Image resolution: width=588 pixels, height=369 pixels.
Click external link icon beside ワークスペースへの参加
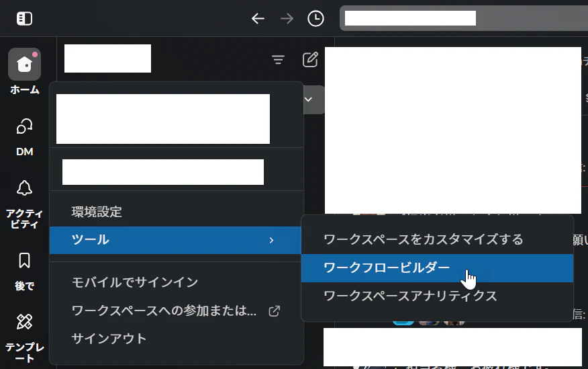tap(275, 311)
